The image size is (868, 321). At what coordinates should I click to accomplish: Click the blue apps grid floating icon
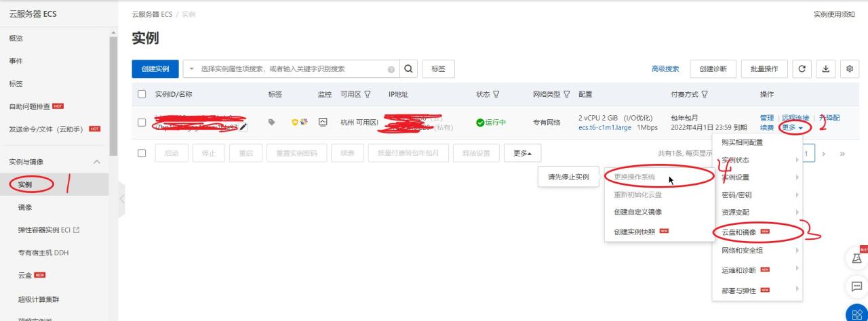(x=856, y=314)
